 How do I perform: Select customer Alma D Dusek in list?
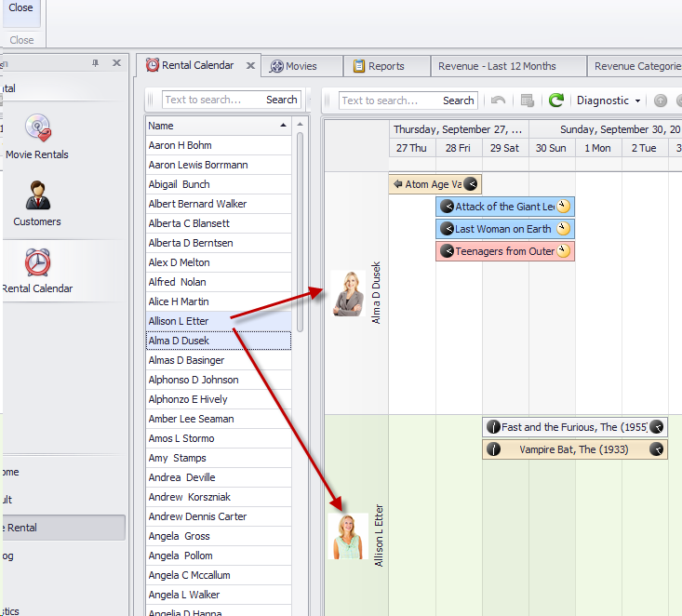coord(219,341)
